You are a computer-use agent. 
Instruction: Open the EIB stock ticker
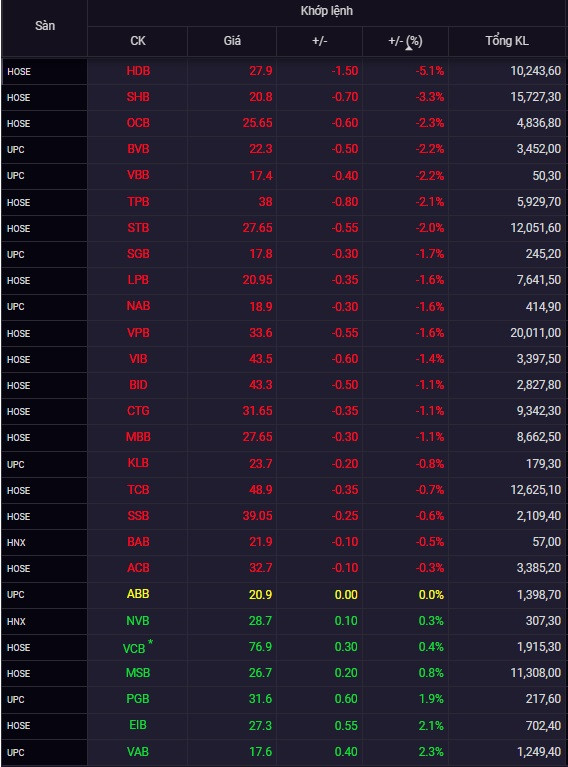coord(138,725)
